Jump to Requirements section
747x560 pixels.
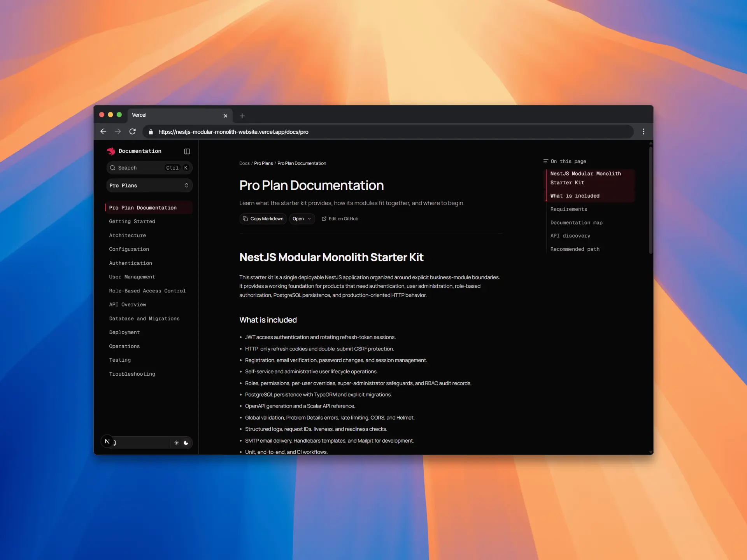click(568, 209)
